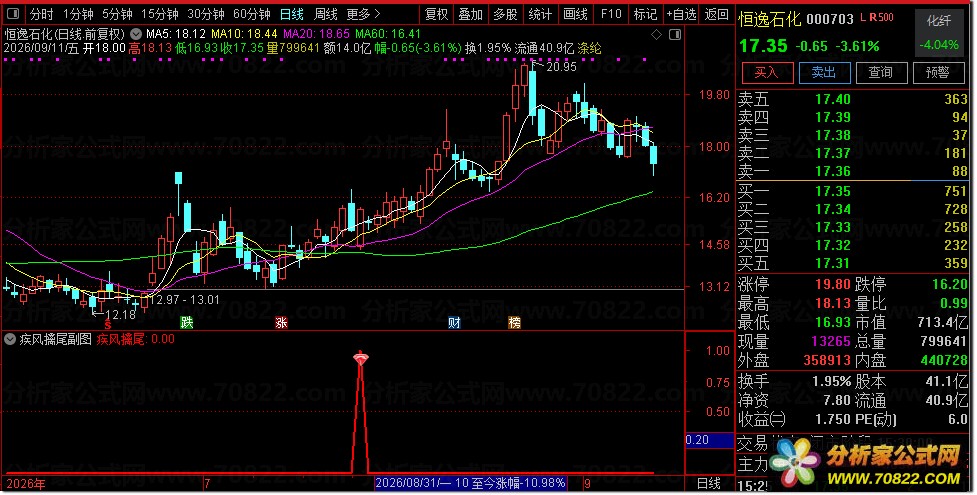This screenshot has width=977, height=495.
Task: Toggle the chart side panel icon
Action: pos(675,35)
